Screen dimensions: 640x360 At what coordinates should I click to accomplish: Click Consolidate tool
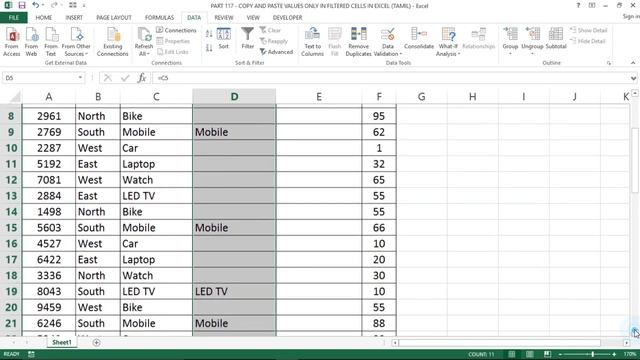coord(419,39)
